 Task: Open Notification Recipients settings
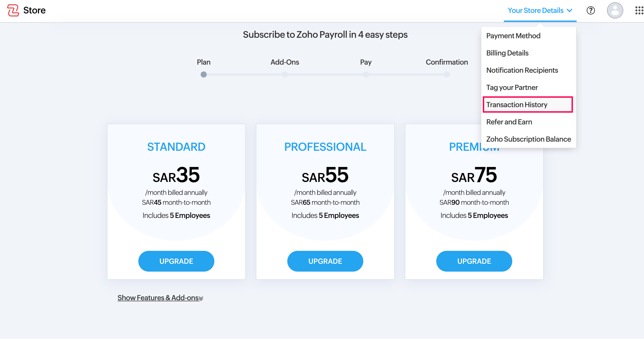[522, 70]
